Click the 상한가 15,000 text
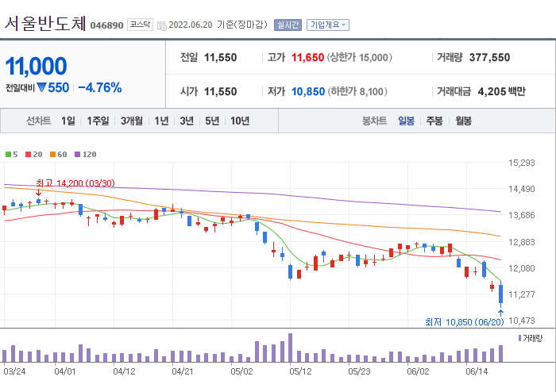 [x=359, y=57]
